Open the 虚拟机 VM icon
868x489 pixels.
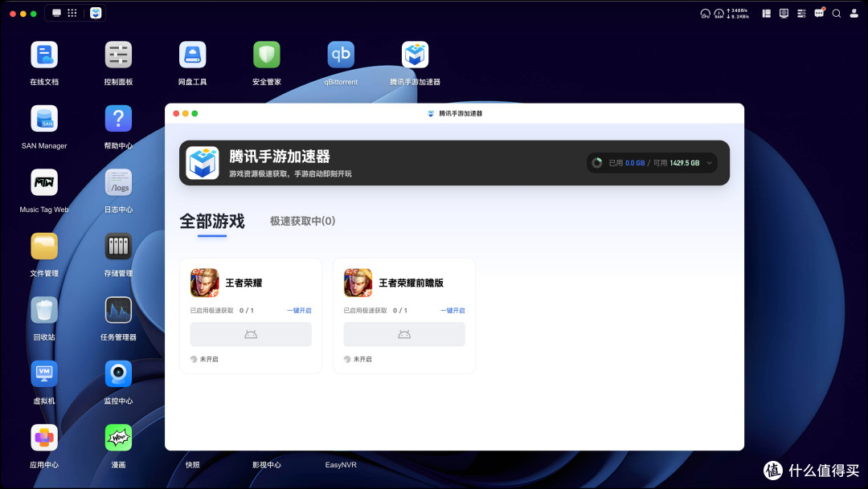point(44,374)
